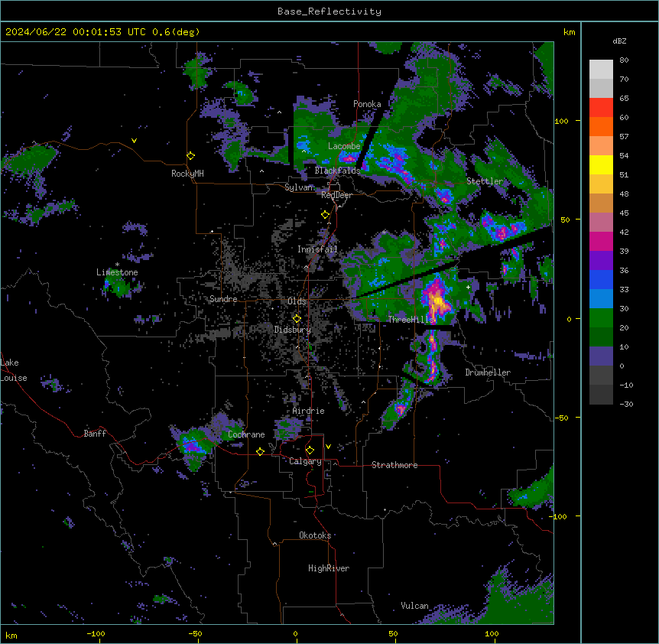Image resolution: width=659 pixels, height=644 pixels.
Task: Select the orange 60 to 57 dBZ swatch
Action: [x=601, y=126]
